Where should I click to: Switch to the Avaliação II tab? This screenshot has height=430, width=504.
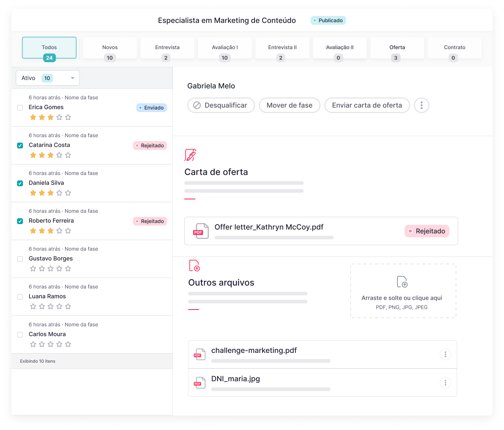coord(340,48)
